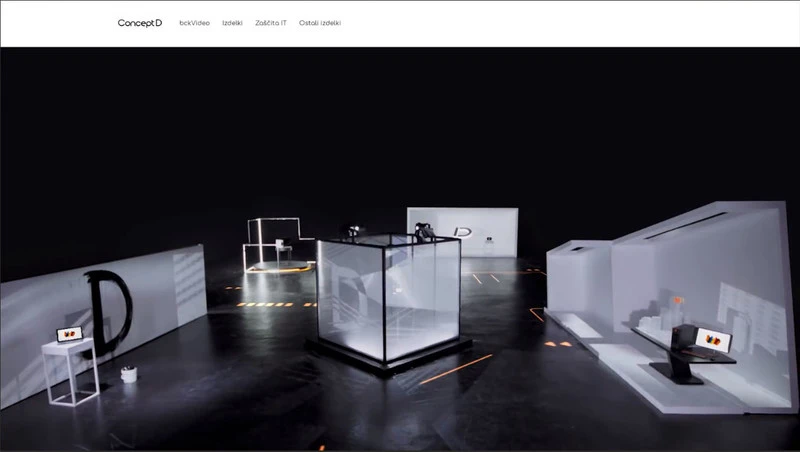Viewport: 800px width, 452px height.
Task: Click the small white device on the floor
Action: pyautogui.click(x=128, y=374)
